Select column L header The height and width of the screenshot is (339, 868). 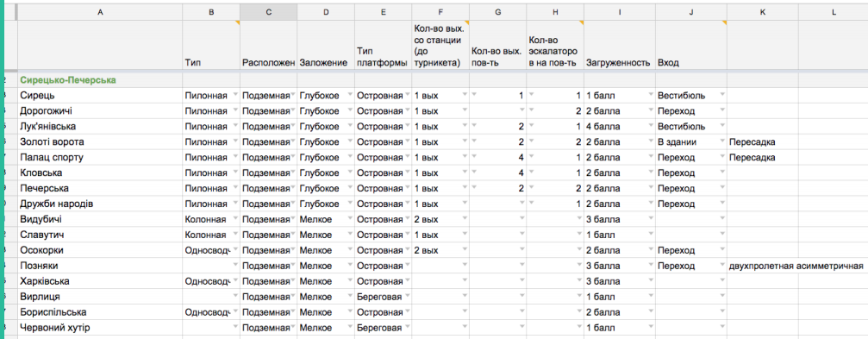pos(834,11)
